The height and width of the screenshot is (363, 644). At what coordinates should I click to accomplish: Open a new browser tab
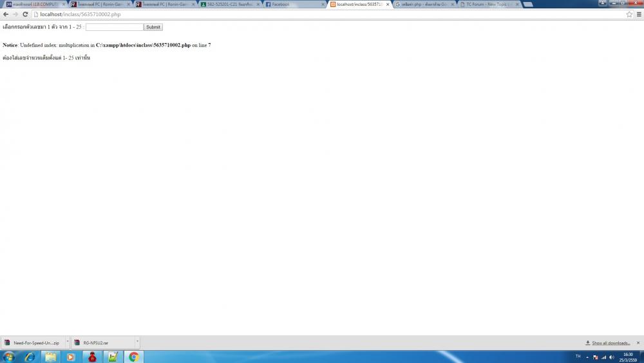[x=528, y=5]
